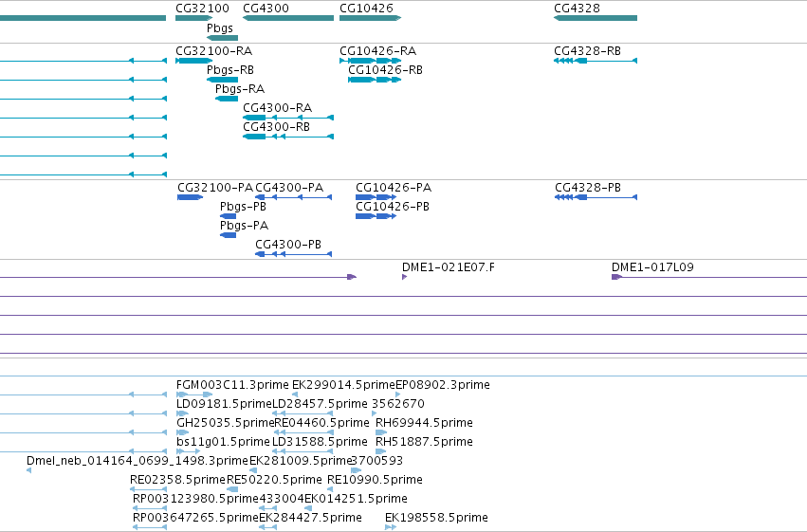807x532 pixels.
Task: Select the CG10426-RA transcript
Action: point(371,61)
